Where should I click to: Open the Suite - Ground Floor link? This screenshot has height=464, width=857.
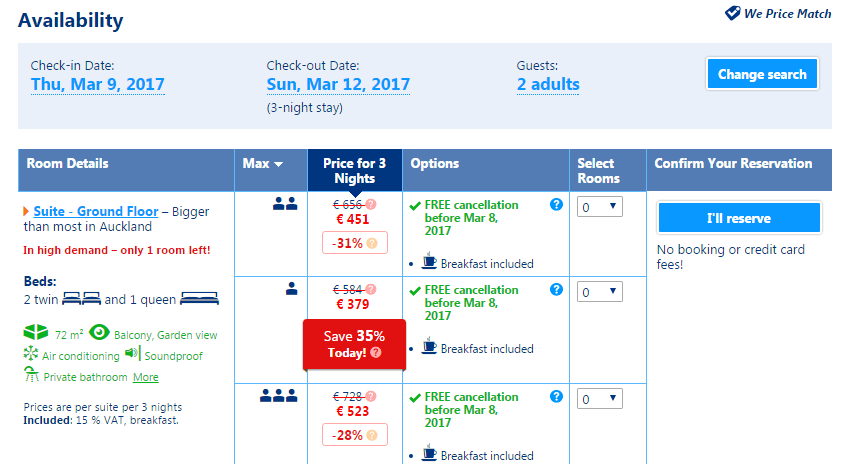[96, 212]
